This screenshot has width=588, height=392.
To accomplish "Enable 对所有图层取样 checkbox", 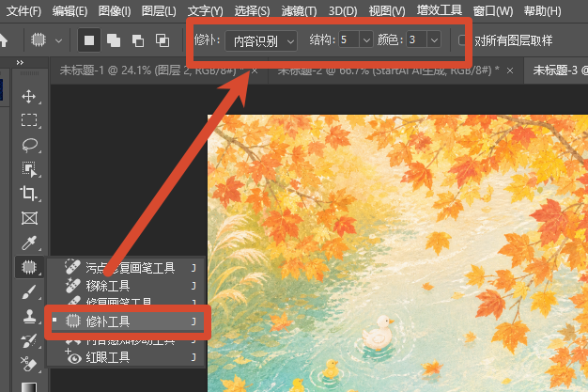I will point(463,39).
